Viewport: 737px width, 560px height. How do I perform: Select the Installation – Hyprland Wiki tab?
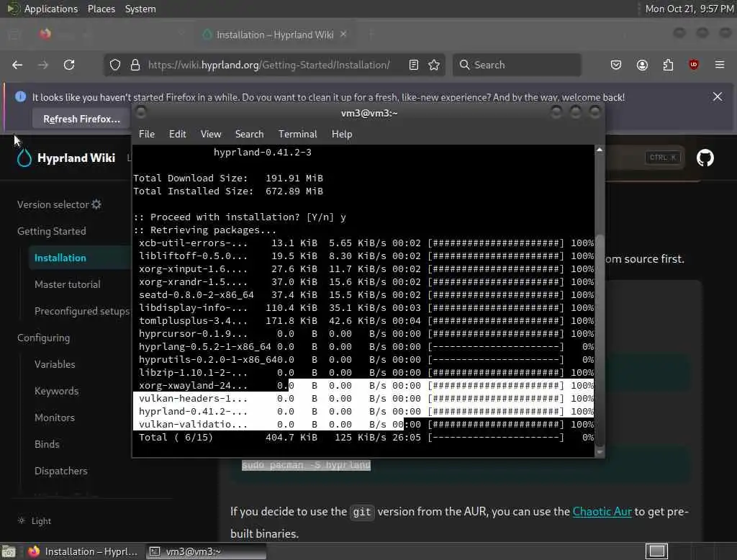tap(274, 35)
